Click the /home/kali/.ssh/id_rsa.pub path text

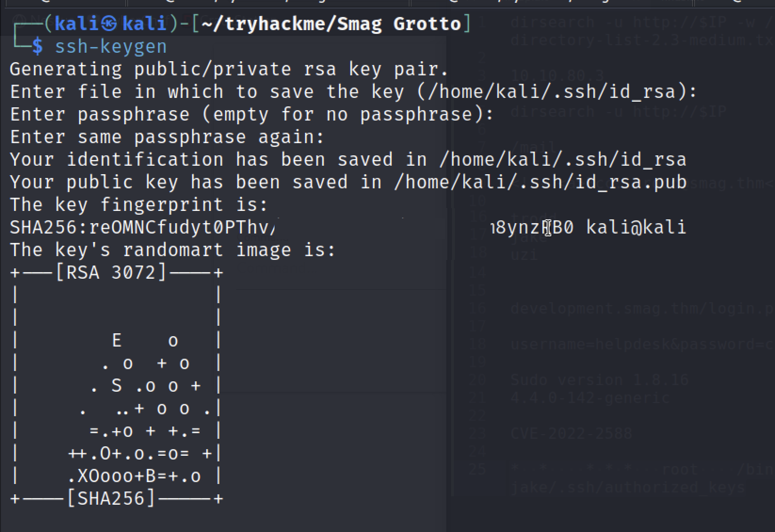tap(540, 182)
